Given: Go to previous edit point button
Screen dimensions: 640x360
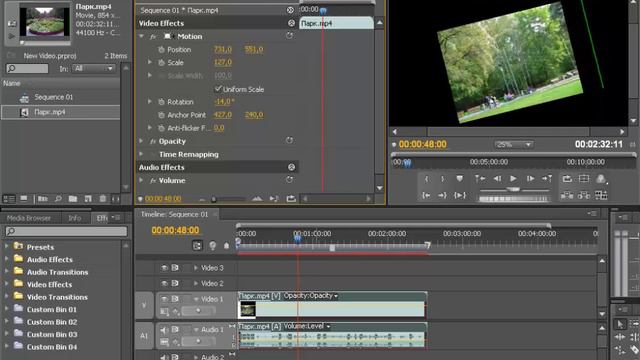Looking at the screenshot, I should click(480, 178).
